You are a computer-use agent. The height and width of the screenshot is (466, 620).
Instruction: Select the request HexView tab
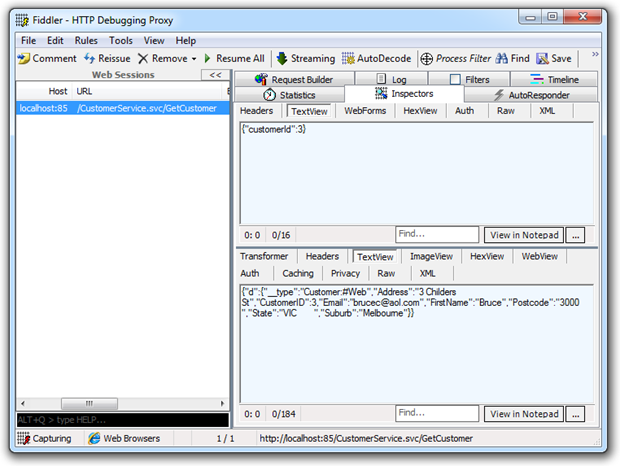(x=420, y=111)
